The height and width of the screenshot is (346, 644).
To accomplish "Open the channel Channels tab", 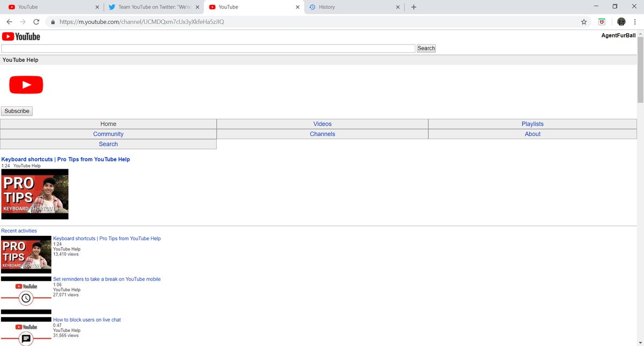I will tap(323, 134).
